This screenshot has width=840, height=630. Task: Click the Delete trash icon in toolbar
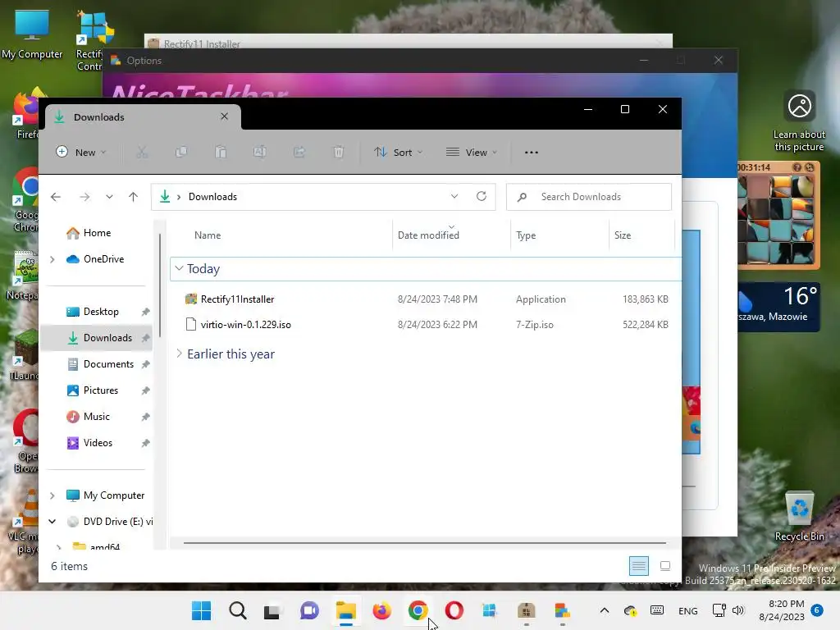click(339, 152)
